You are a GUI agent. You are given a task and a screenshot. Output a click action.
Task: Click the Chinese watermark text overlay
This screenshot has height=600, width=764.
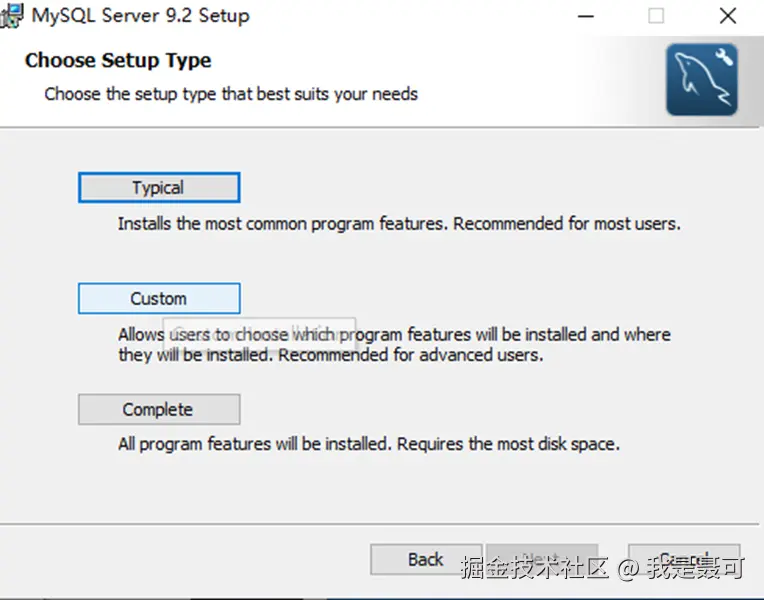602,569
